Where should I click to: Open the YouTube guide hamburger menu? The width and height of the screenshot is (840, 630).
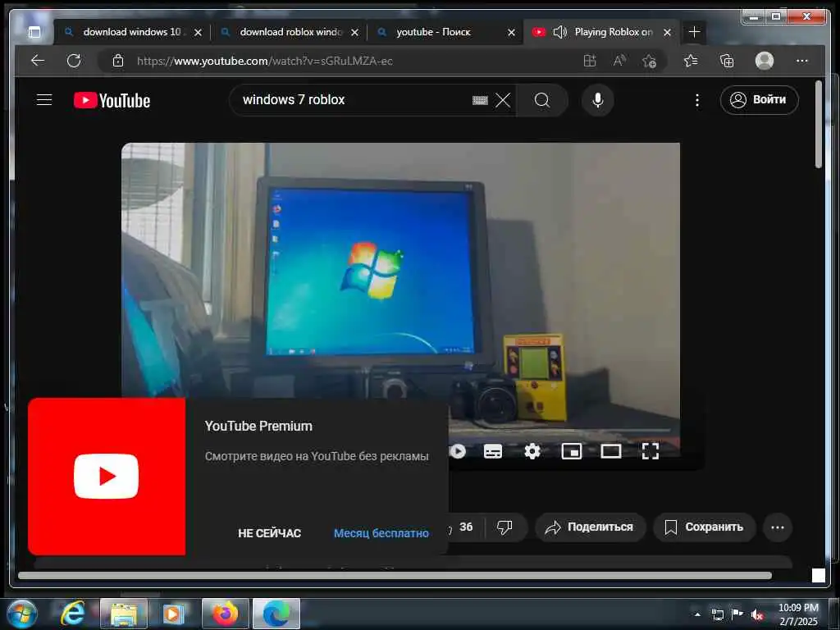pyautogui.click(x=44, y=99)
